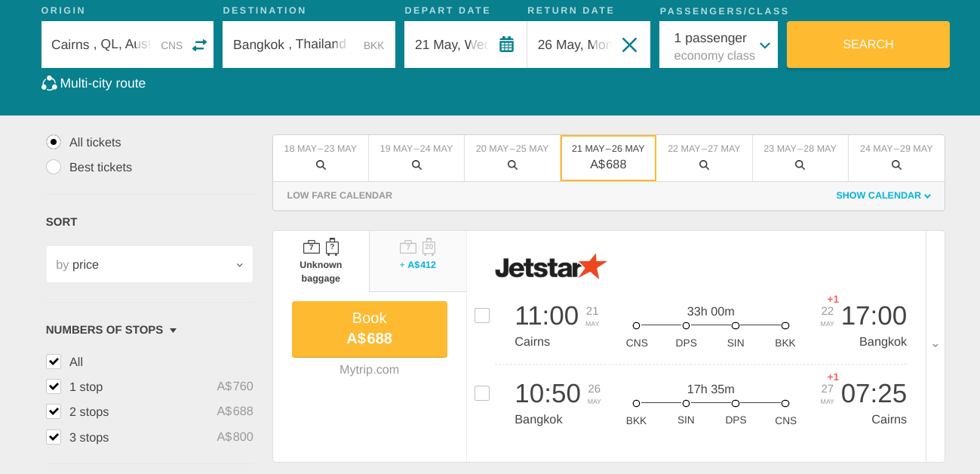980x474 pixels.
Task: Tick the checkbox for the 10:50 Bangkok flight
Action: [x=482, y=393]
